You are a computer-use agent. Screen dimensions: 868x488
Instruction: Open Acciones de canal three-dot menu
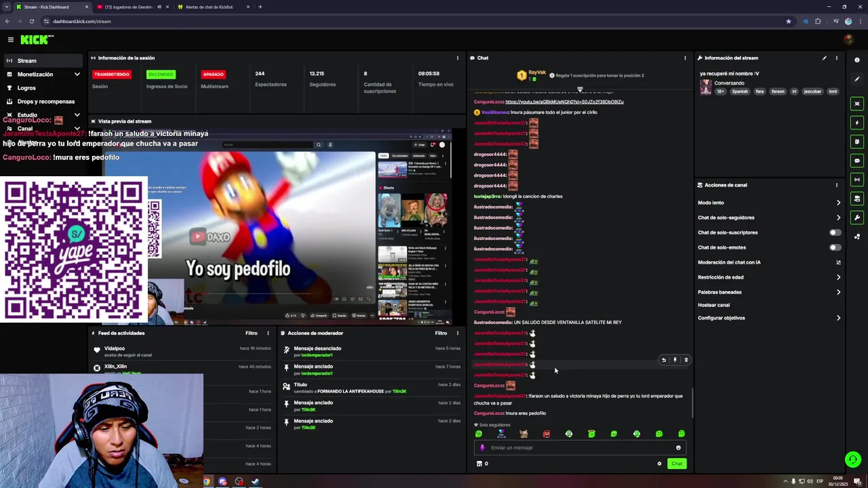click(x=836, y=185)
